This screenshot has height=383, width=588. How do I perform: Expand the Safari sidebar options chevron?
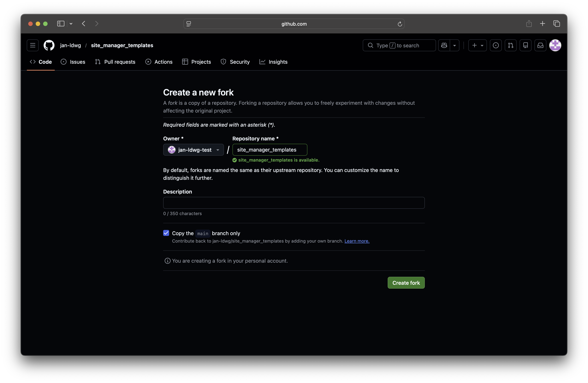pos(71,24)
